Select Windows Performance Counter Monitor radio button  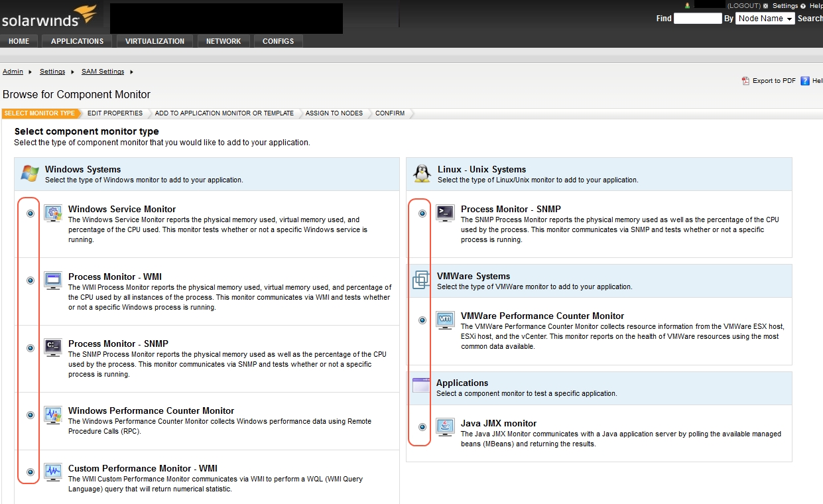(31, 415)
